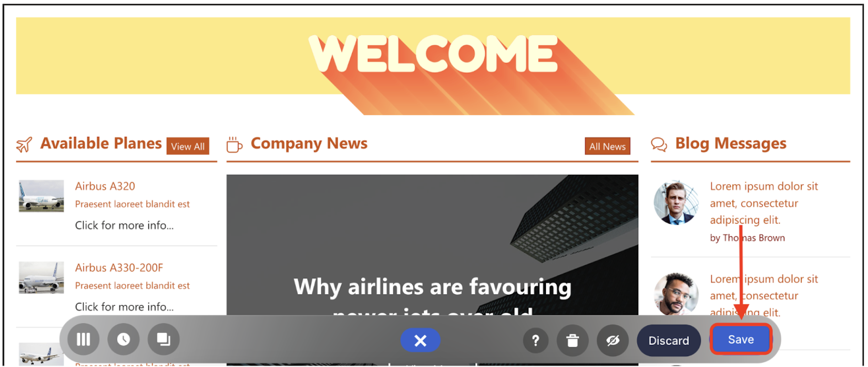Open first blog message Lorem ipsum link
Screen dimensions: 868x367
pyautogui.click(x=764, y=203)
